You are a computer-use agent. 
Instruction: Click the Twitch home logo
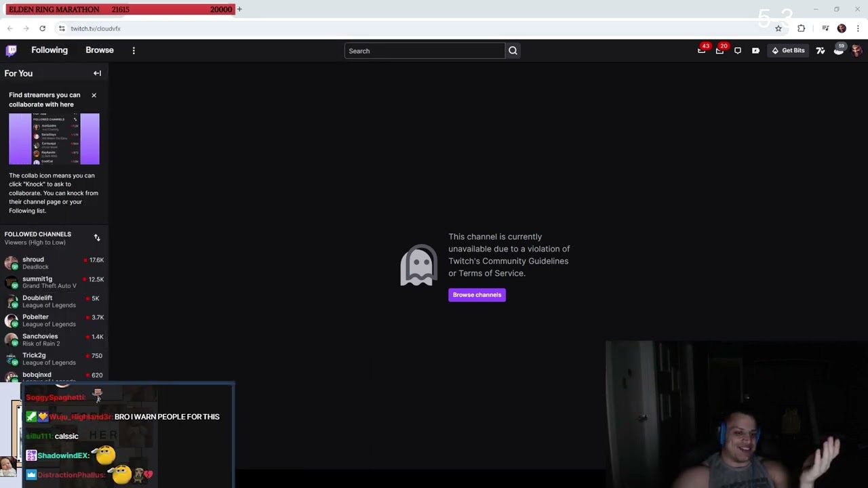[x=11, y=50]
